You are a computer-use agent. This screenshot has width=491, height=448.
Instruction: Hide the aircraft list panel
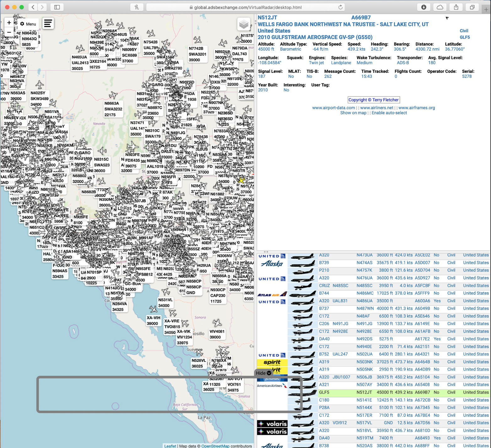(x=263, y=373)
